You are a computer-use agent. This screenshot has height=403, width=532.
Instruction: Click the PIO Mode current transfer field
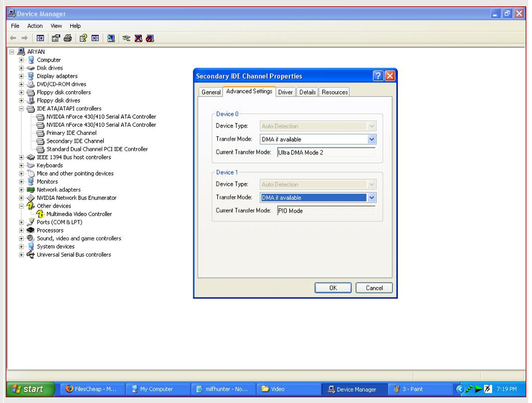tap(326, 211)
